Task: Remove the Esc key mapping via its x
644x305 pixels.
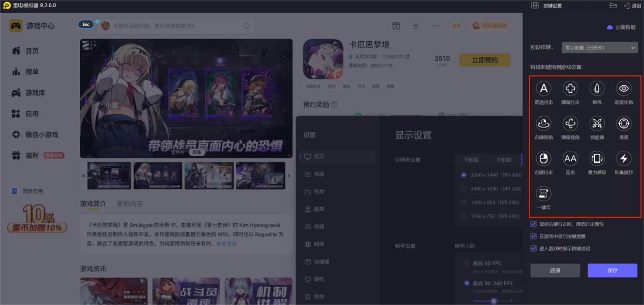Action: click(x=97, y=22)
